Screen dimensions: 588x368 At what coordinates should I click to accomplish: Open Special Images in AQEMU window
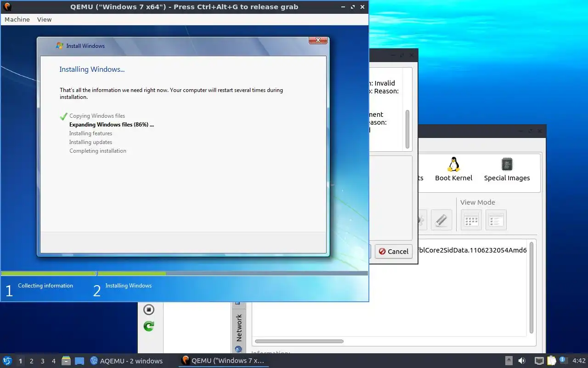507,169
